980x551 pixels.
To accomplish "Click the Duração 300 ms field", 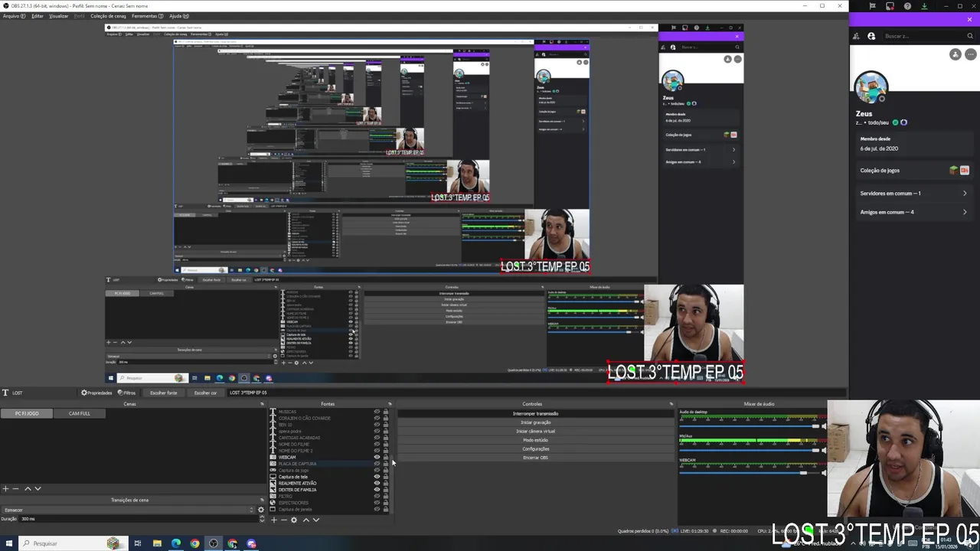I will [x=138, y=519].
